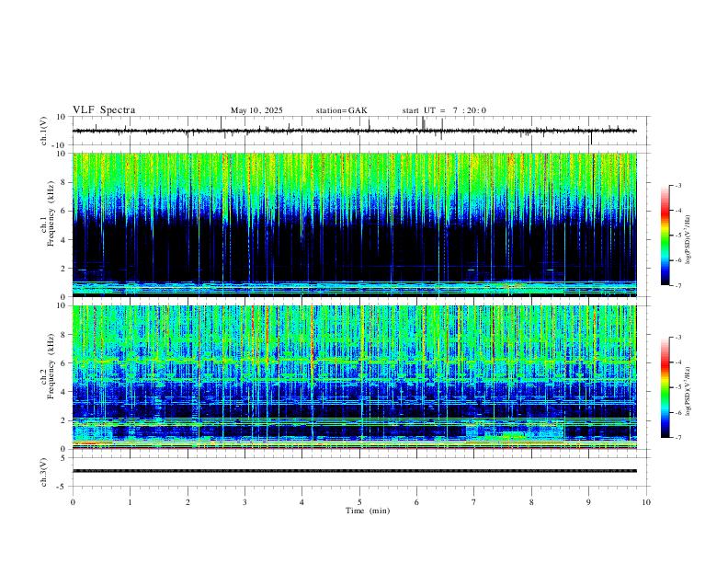Click time axis tick label '1'
This screenshot has height=563, width=728.
point(131,502)
